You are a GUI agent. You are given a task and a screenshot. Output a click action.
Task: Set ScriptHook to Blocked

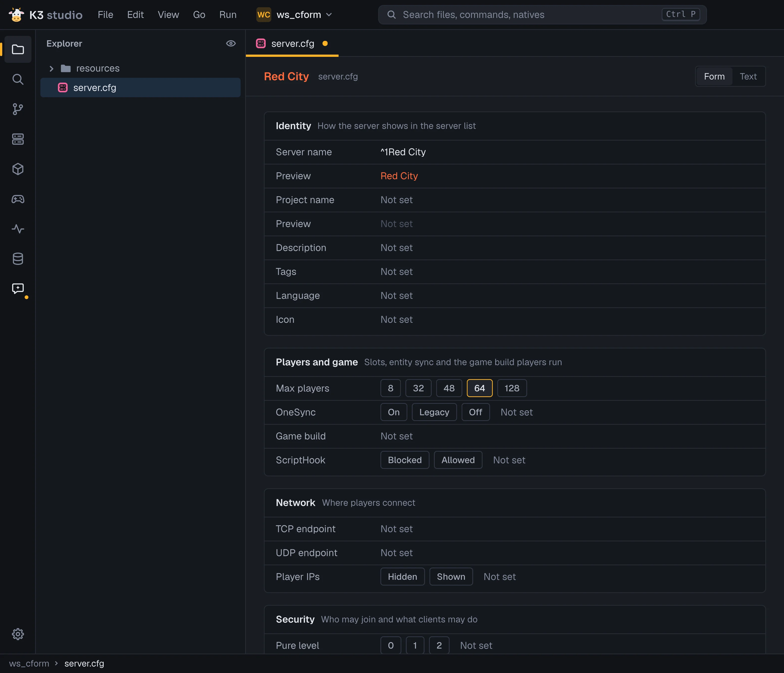(405, 460)
